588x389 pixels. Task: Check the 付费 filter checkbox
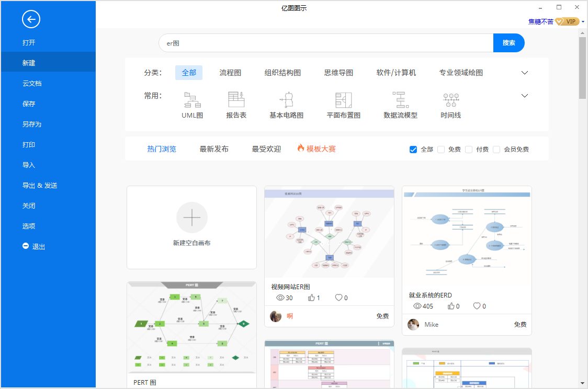(468, 150)
